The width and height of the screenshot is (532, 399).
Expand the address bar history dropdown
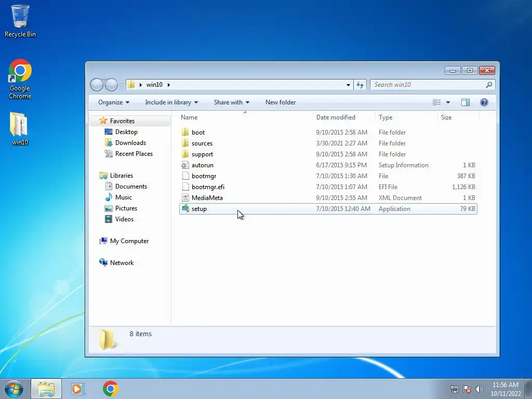coord(348,85)
